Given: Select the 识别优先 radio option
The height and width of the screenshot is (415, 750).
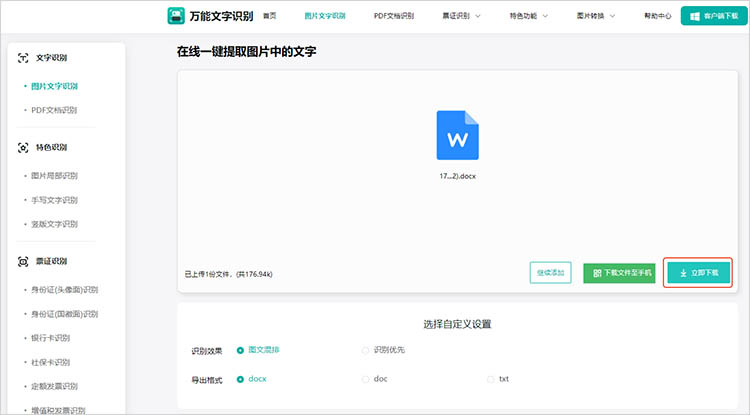Looking at the screenshot, I should [x=365, y=350].
